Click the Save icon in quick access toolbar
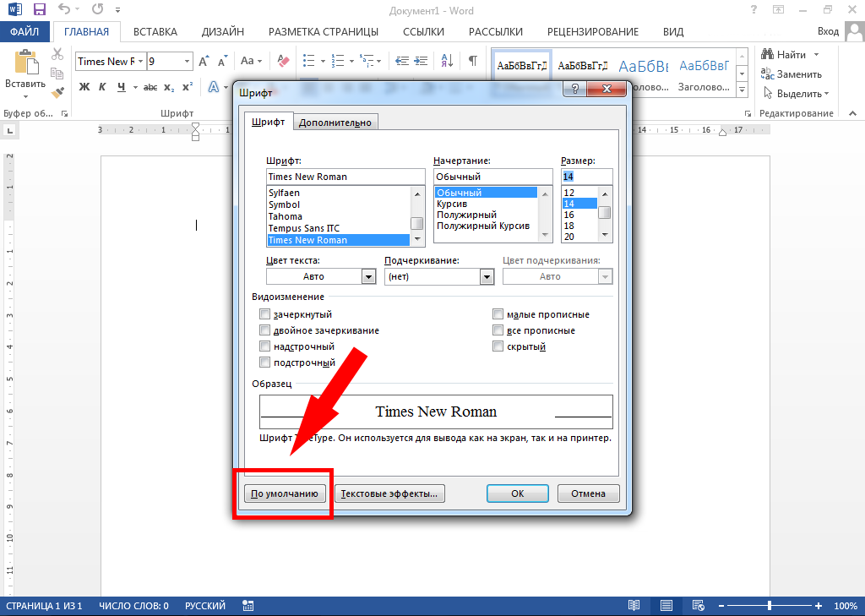This screenshot has height=616, width=865. (x=39, y=10)
